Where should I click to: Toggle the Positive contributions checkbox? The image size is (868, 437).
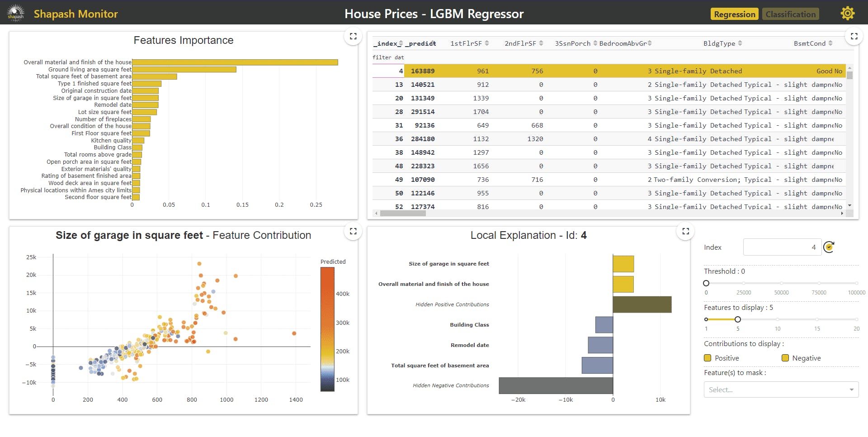pos(708,358)
